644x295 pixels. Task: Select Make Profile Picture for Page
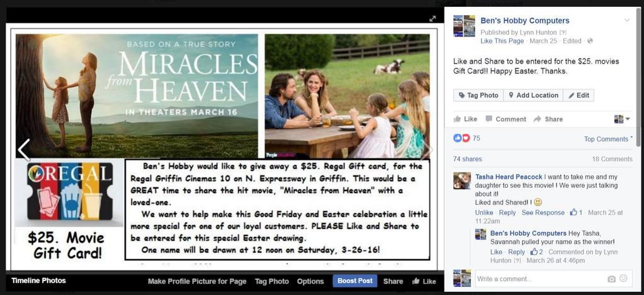197,281
